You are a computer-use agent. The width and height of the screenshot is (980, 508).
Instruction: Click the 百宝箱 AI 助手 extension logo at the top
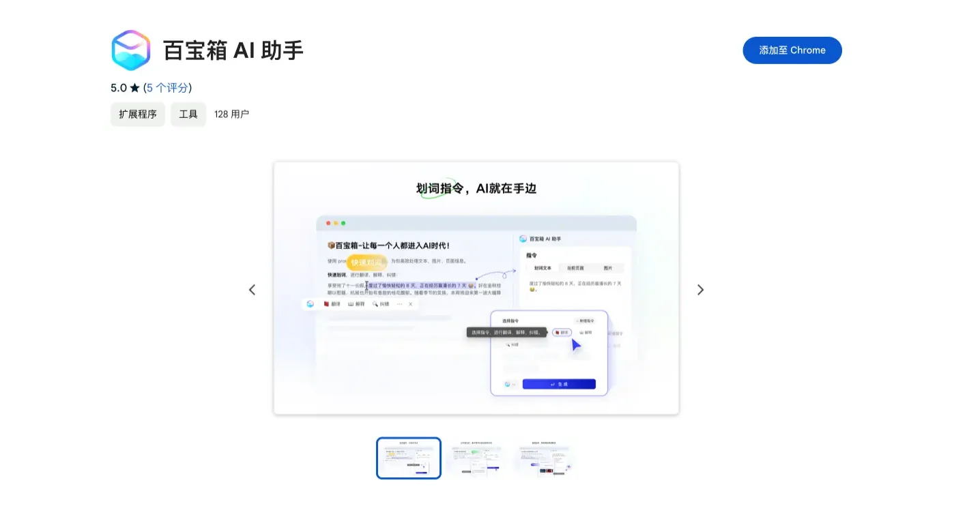(131, 50)
